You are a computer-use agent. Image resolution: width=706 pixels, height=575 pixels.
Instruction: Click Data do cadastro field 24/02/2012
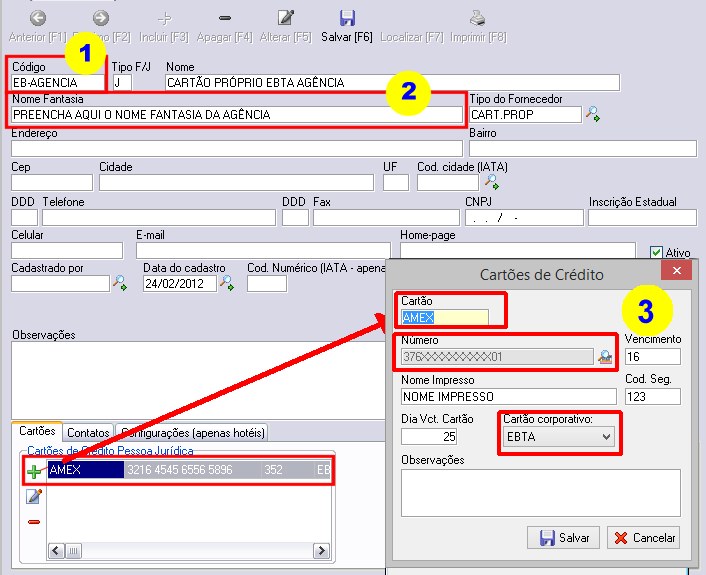pyautogui.click(x=180, y=284)
